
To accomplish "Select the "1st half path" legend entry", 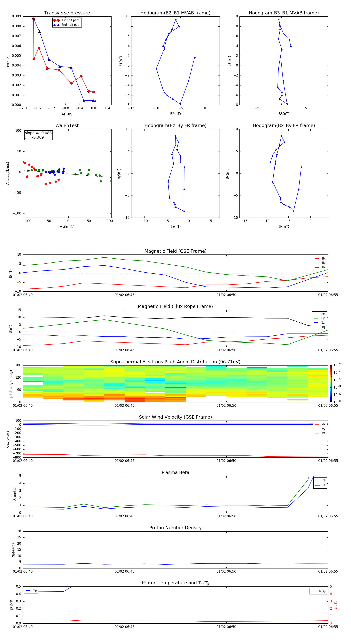I will tap(67, 20).
